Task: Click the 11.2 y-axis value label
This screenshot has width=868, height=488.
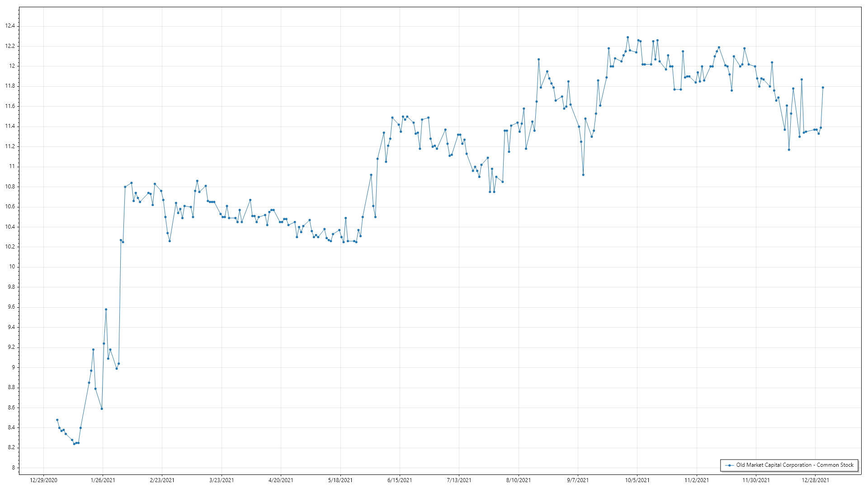Action: (x=10, y=146)
